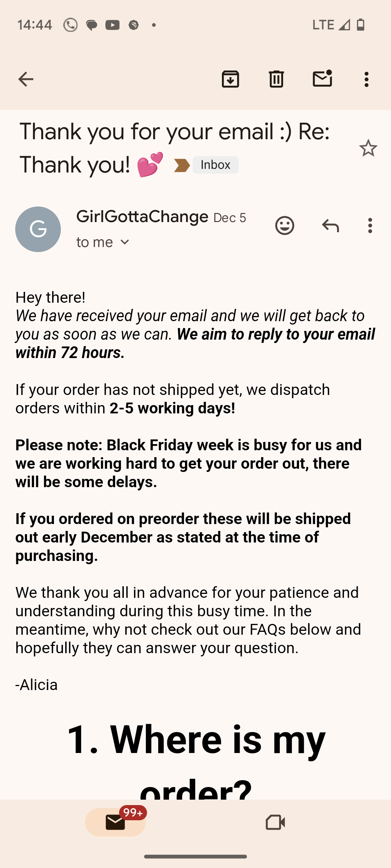The width and height of the screenshot is (391, 868).
Task: Reply to GirlGottaChange
Action: 330,226
